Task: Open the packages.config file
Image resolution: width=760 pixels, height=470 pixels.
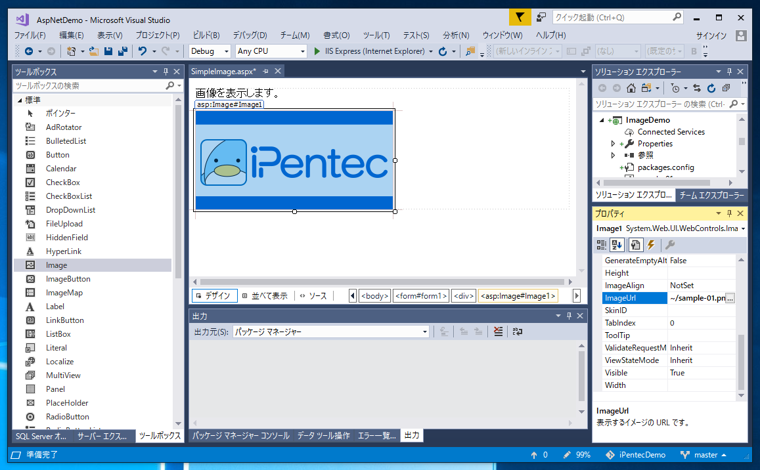Action: [x=665, y=168]
